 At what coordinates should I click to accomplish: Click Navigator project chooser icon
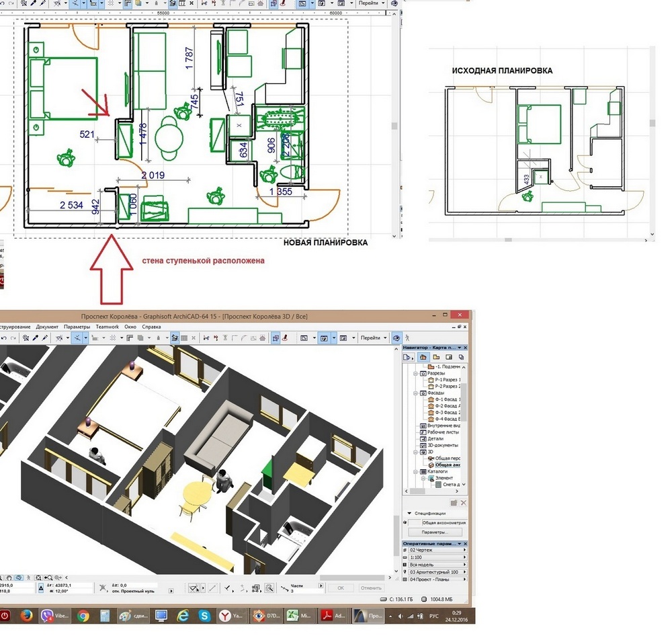coord(409,357)
